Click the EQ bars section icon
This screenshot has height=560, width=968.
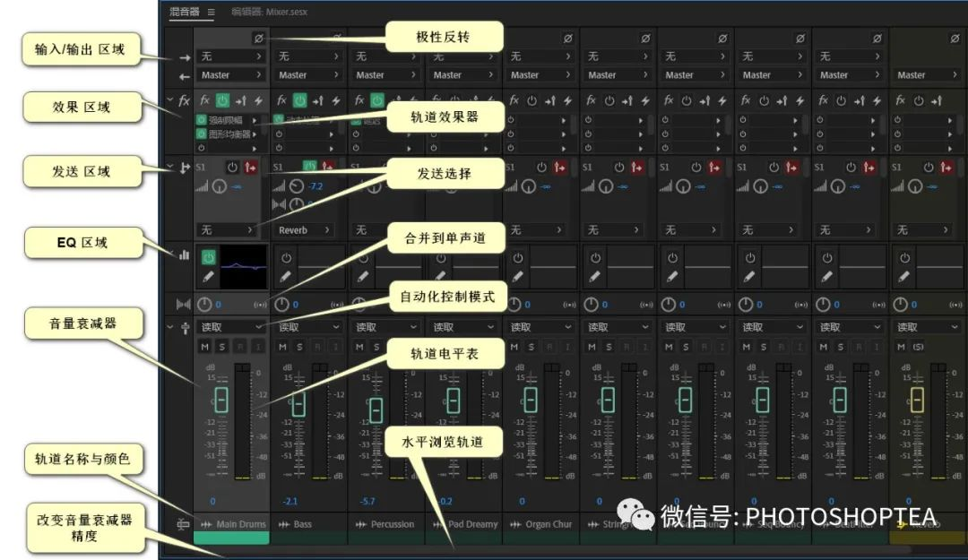(184, 254)
